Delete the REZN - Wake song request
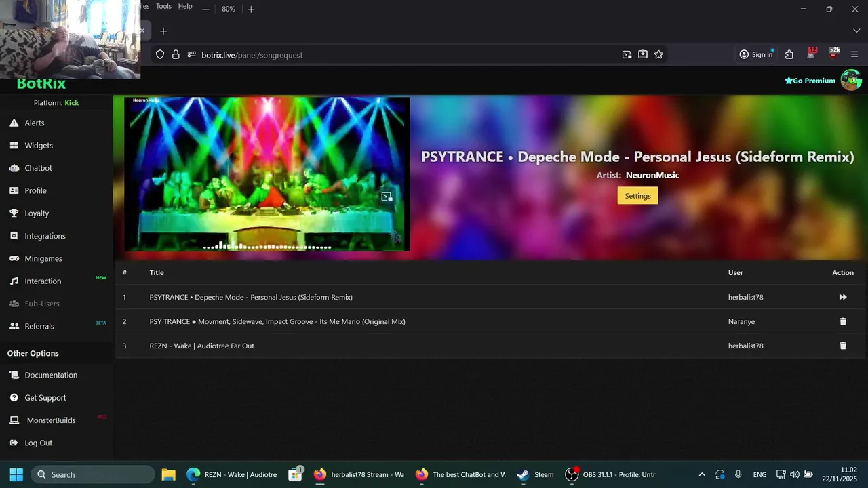The height and width of the screenshot is (488, 868). click(843, 346)
